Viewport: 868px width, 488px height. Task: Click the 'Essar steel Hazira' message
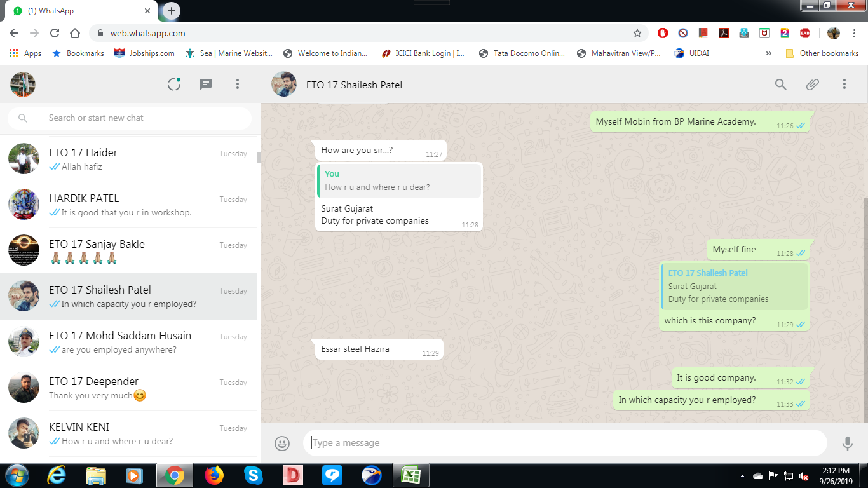pyautogui.click(x=379, y=349)
